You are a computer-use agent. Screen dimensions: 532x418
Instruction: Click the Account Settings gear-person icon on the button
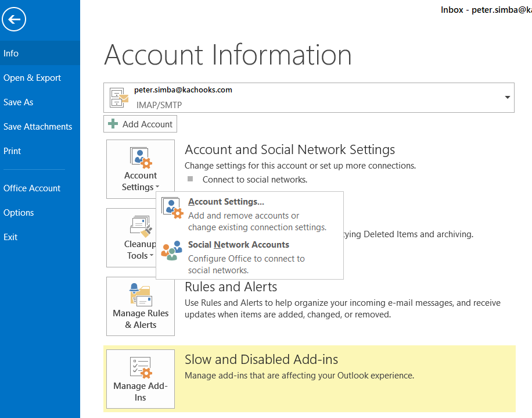click(x=141, y=158)
